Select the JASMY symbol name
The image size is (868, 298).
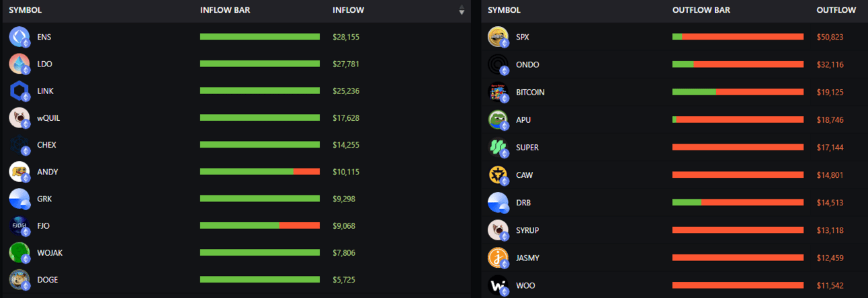click(x=528, y=258)
